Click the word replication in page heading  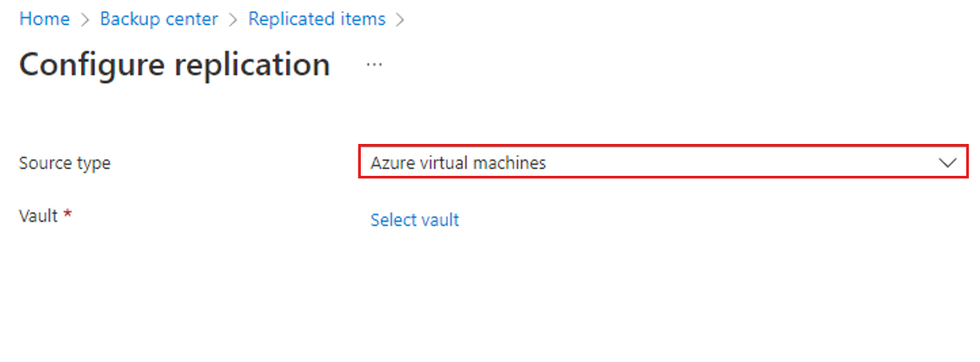(x=253, y=65)
